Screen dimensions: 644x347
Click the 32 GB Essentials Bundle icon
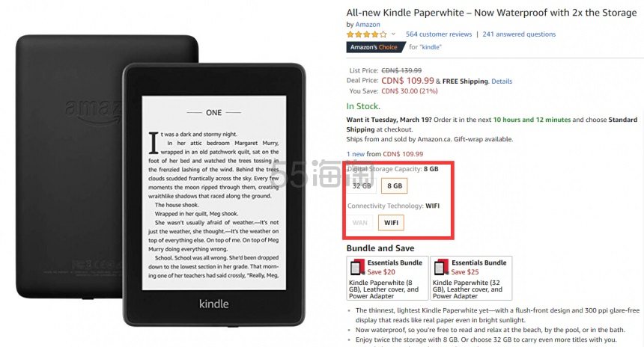(442, 267)
